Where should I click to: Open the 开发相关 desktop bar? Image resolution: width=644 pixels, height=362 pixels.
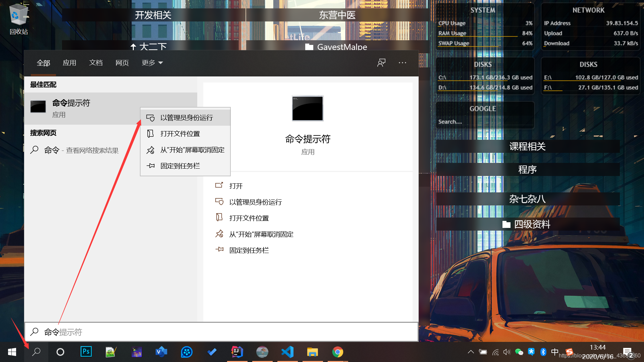pyautogui.click(x=153, y=15)
